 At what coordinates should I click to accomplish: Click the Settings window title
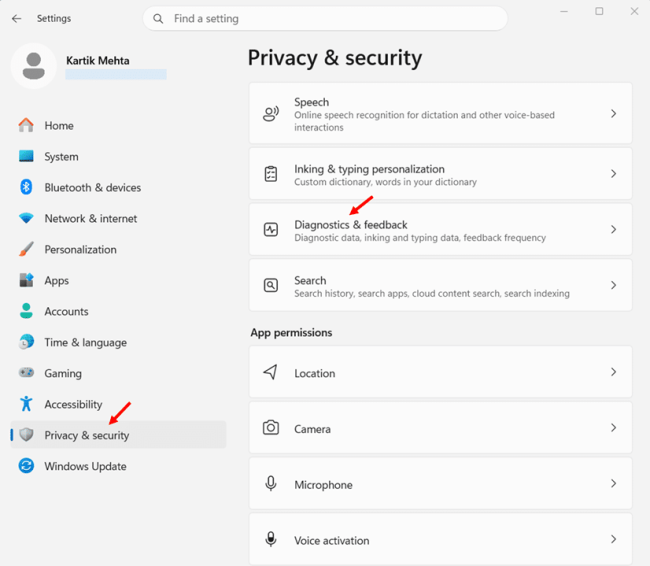pyautogui.click(x=54, y=19)
